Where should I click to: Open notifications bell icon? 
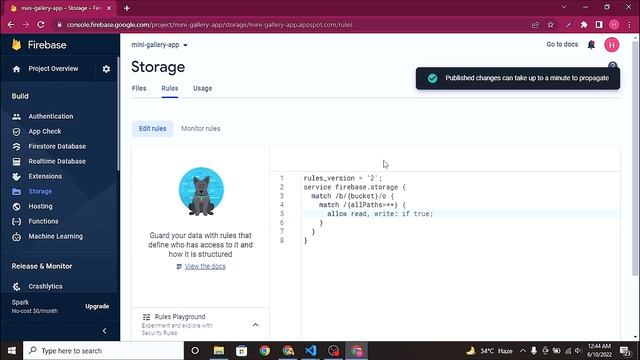591,44
